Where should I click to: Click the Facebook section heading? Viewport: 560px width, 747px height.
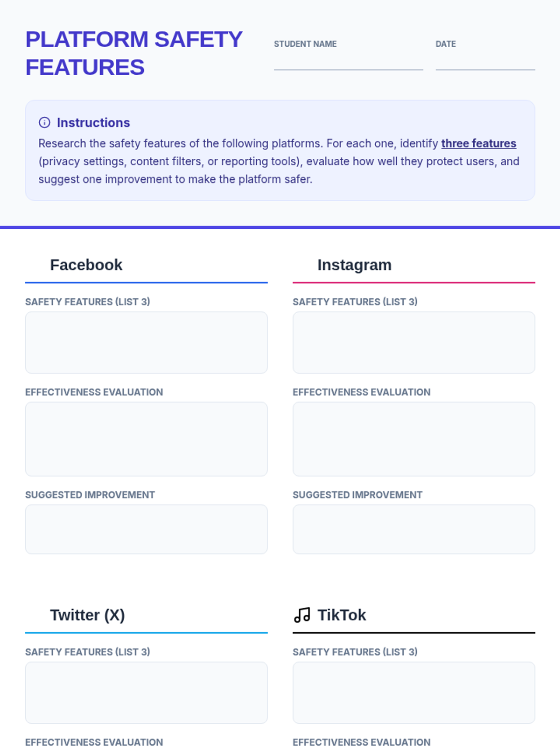click(86, 265)
